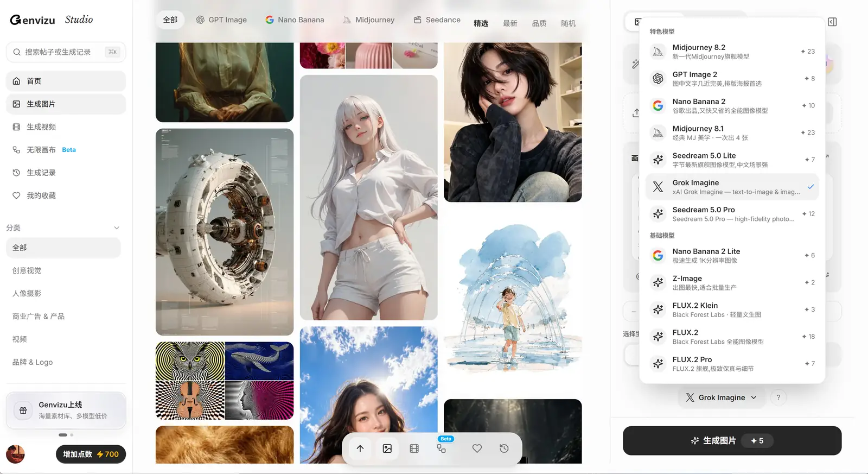Choose Seedream 5.0 Lite from the model list
This screenshot has height=474, width=868.
point(732,160)
